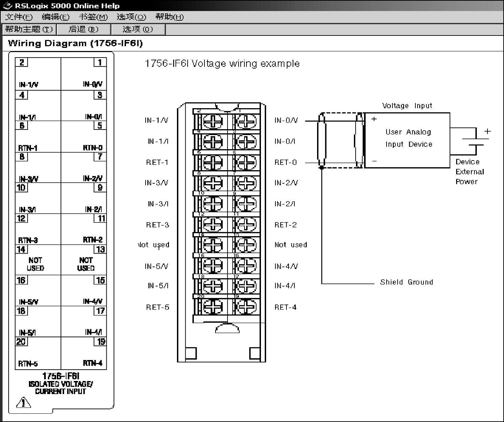The width and height of the screenshot is (504, 422).
Task: Click the IN-3/I screw terminal
Action: pos(213,204)
